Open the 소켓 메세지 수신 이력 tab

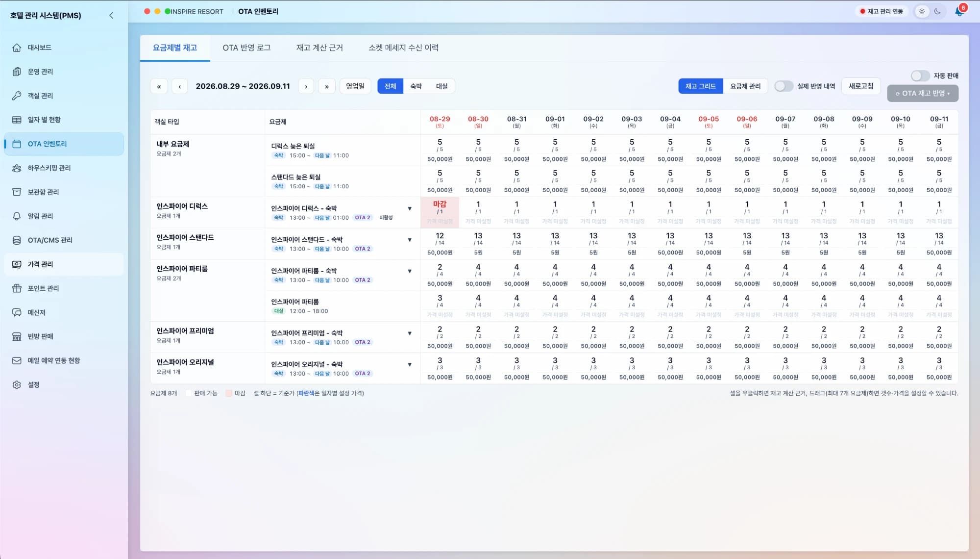(403, 48)
